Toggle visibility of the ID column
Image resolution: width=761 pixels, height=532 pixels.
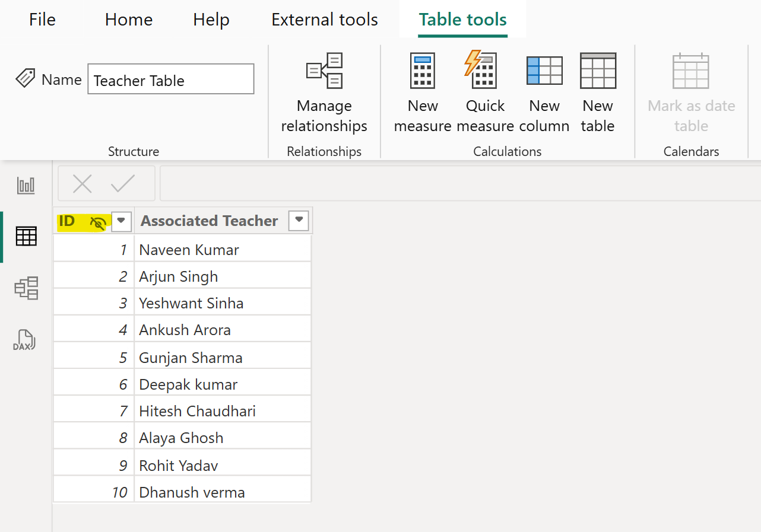coord(97,222)
